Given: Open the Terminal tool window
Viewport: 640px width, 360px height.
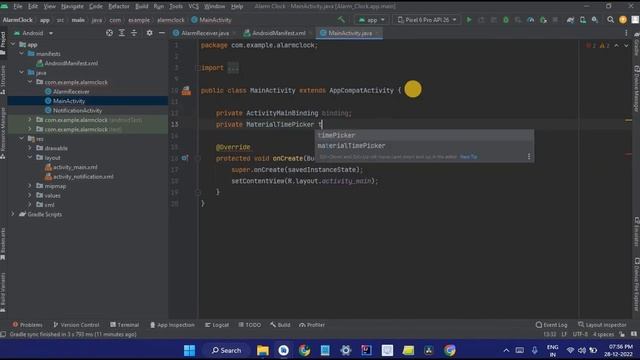Looking at the screenshot, I should pos(124,325).
